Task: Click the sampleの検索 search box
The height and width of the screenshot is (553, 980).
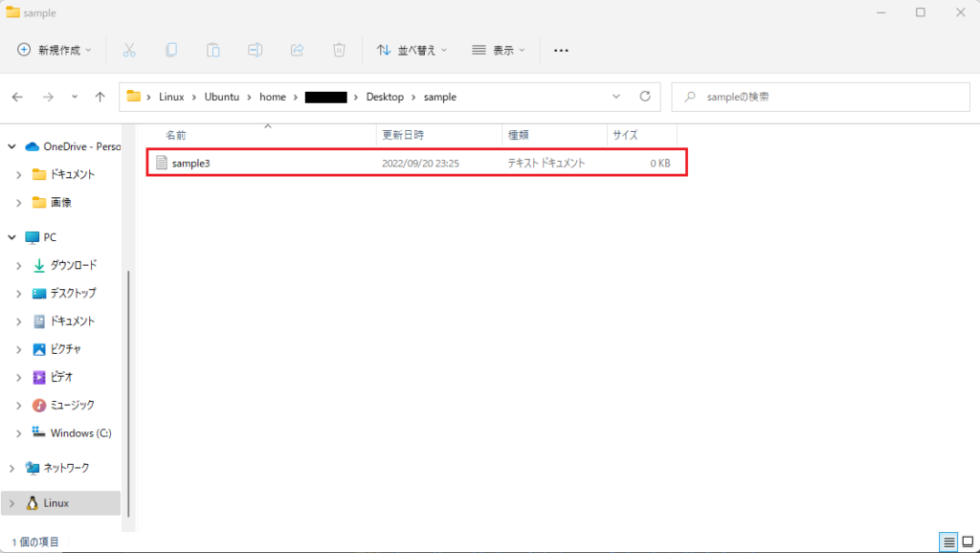Action: tap(820, 97)
